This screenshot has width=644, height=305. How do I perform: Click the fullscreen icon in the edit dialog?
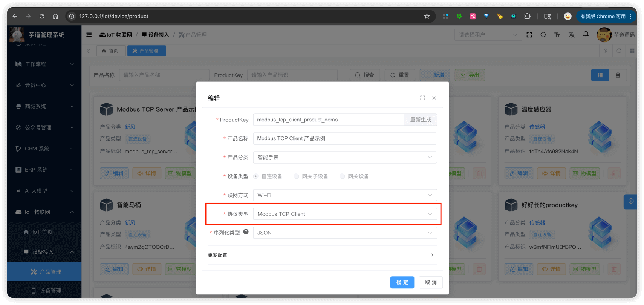[x=422, y=98]
